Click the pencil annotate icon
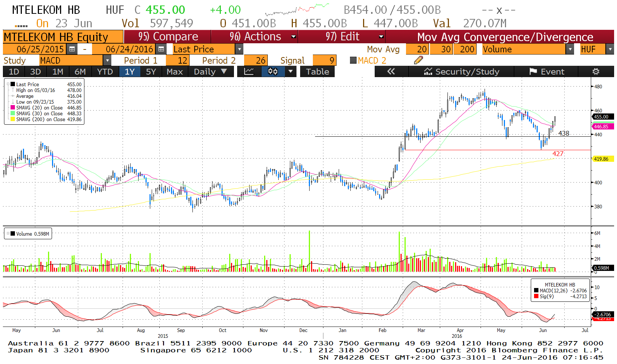This screenshot has height=364, width=617. tap(418, 60)
